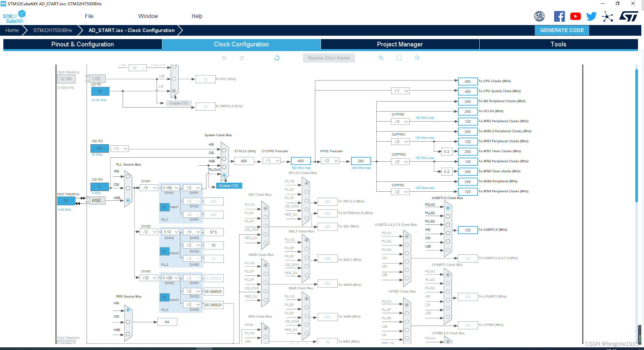Click the HSE oscillator block
This screenshot has width=644, height=350.
click(x=97, y=200)
